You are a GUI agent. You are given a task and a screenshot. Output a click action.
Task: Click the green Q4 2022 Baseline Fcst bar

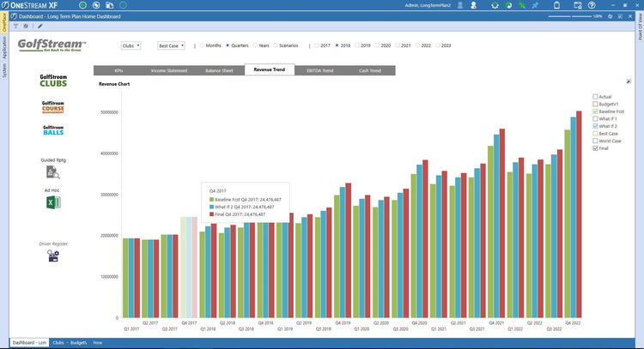click(x=568, y=224)
